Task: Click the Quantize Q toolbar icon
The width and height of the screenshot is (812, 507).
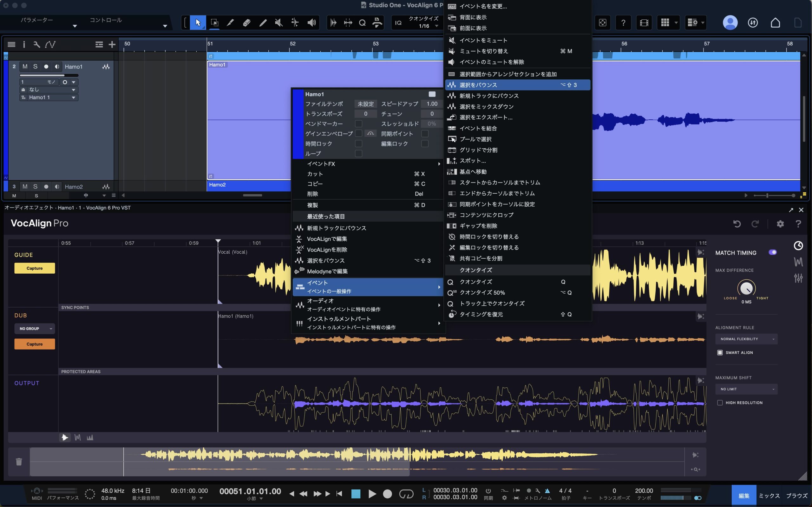Action: coord(362,23)
